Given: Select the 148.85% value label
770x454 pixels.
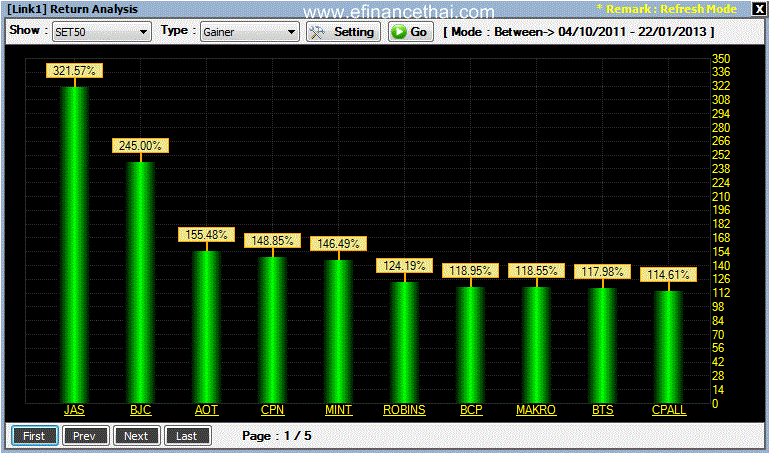Looking at the screenshot, I should coord(273,241).
